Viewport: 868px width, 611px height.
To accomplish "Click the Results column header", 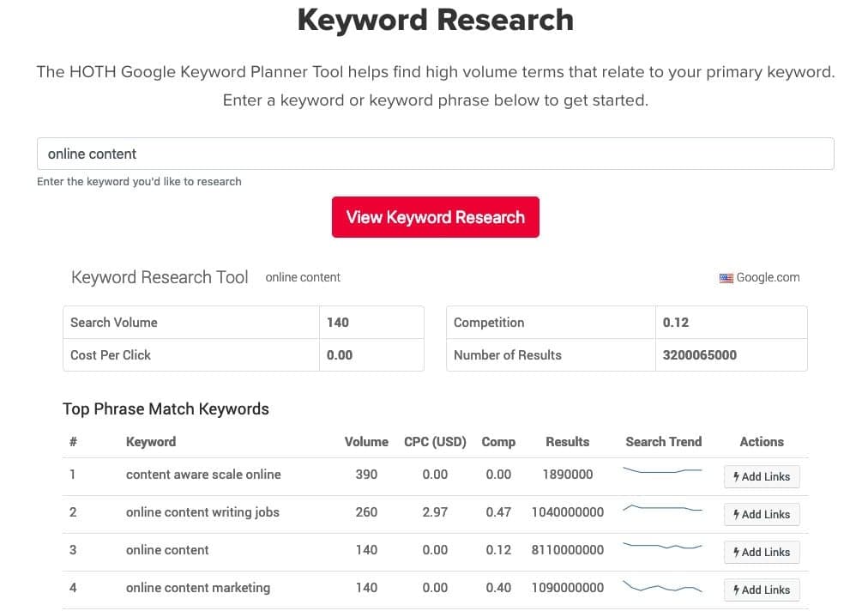I will tap(567, 442).
